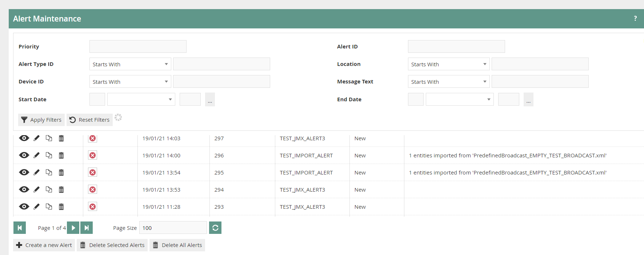
Task: Focus the Message Text filter field
Action: (540, 81)
